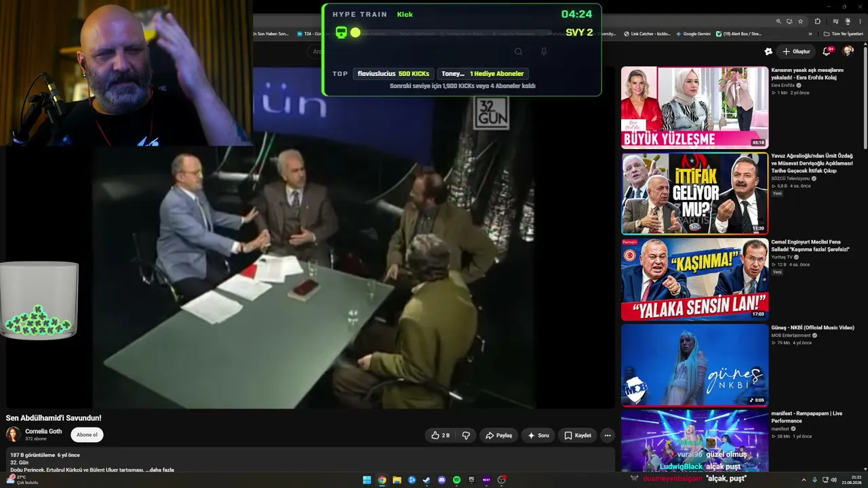Image resolution: width=868 pixels, height=488 pixels.
Task: Start voice search with the microphone
Action: click(544, 52)
